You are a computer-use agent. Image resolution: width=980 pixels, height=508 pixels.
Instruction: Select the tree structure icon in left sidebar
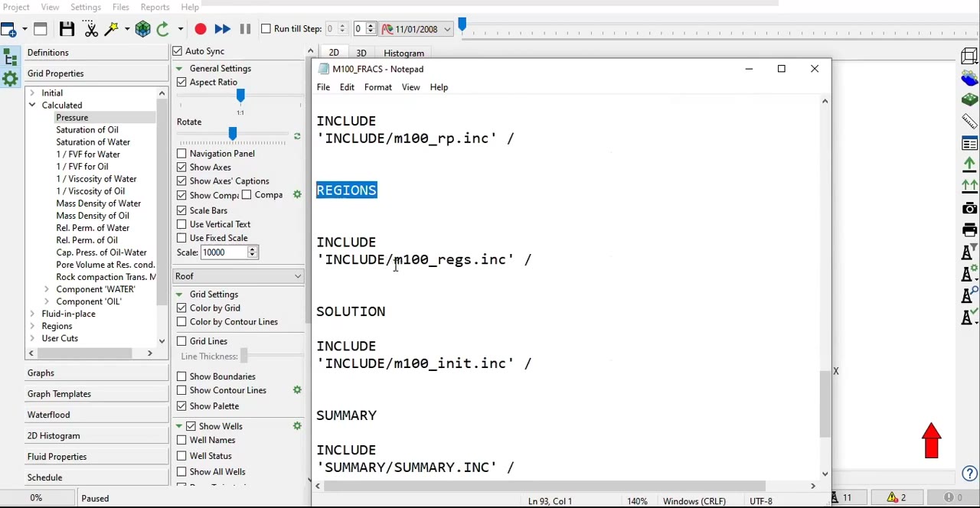[10, 57]
